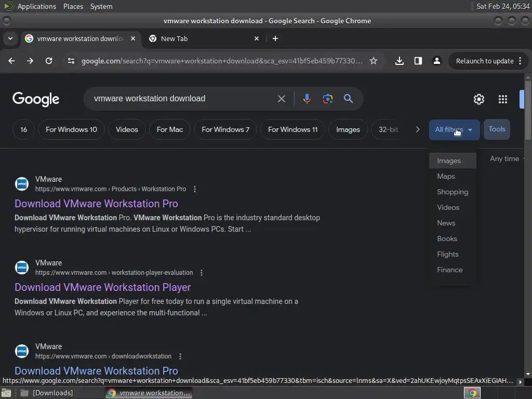Toggle the Chrome side panel icon
The image size is (532, 399).
(x=418, y=61)
